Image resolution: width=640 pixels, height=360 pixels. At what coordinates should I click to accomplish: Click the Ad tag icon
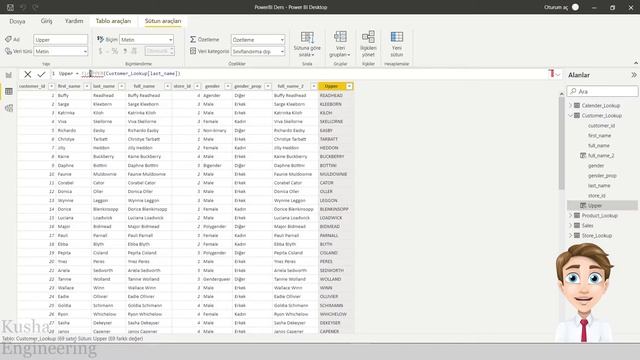click(x=8, y=39)
